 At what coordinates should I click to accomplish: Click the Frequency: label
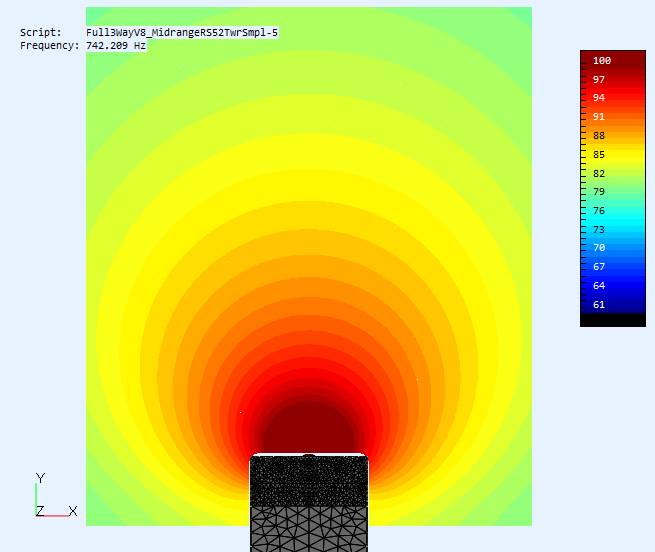pos(49,45)
